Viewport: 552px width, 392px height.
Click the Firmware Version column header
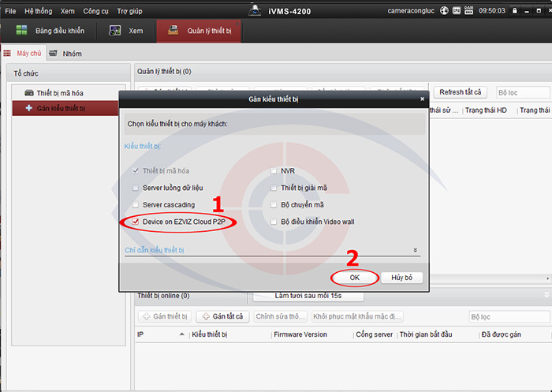300,334
